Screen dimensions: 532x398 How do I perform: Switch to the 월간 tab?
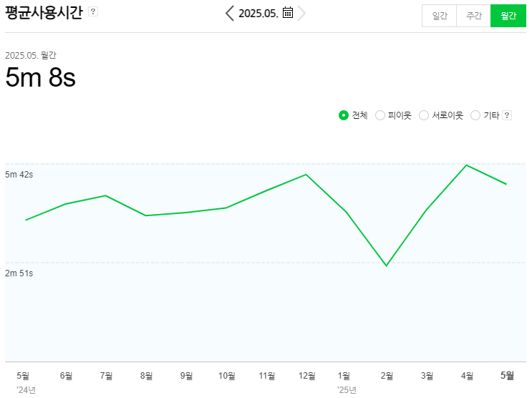(x=508, y=16)
